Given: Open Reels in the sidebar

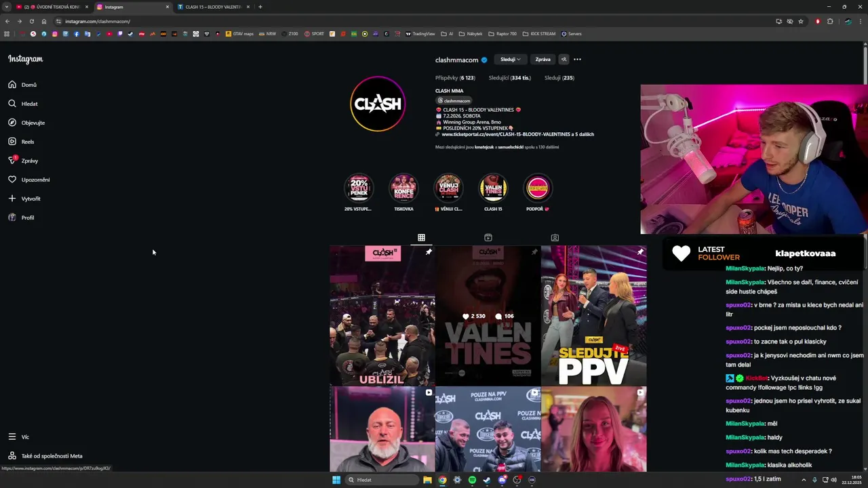Looking at the screenshot, I should [x=21, y=142].
